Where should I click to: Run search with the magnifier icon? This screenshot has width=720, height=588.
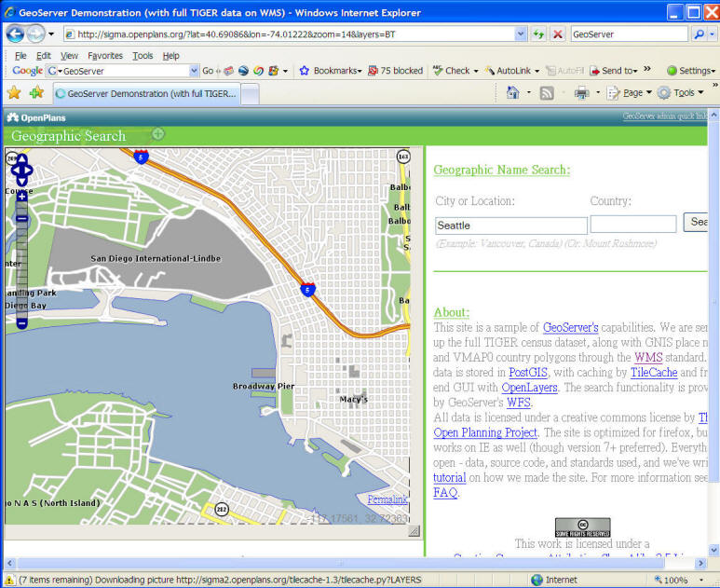point(699,34)
